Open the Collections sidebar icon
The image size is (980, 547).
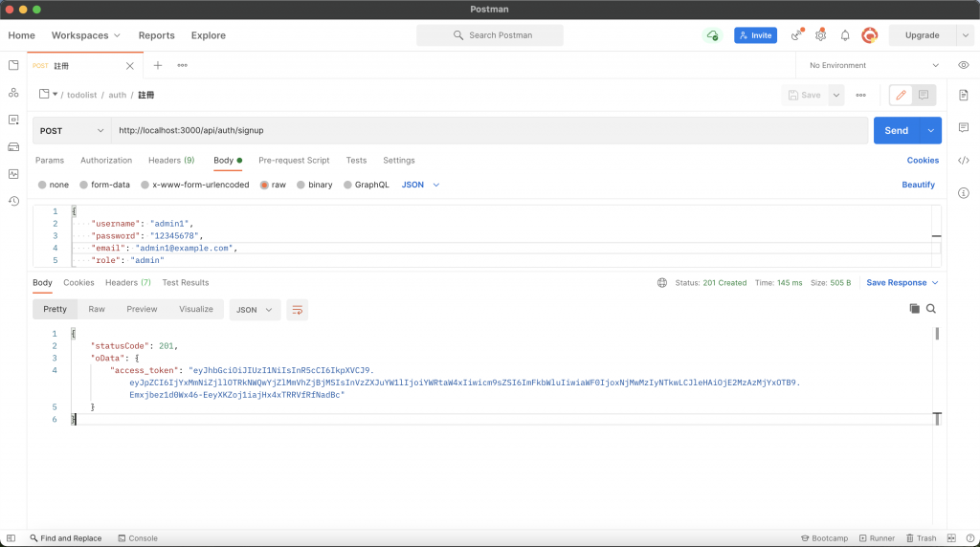[x=13, y=66]
